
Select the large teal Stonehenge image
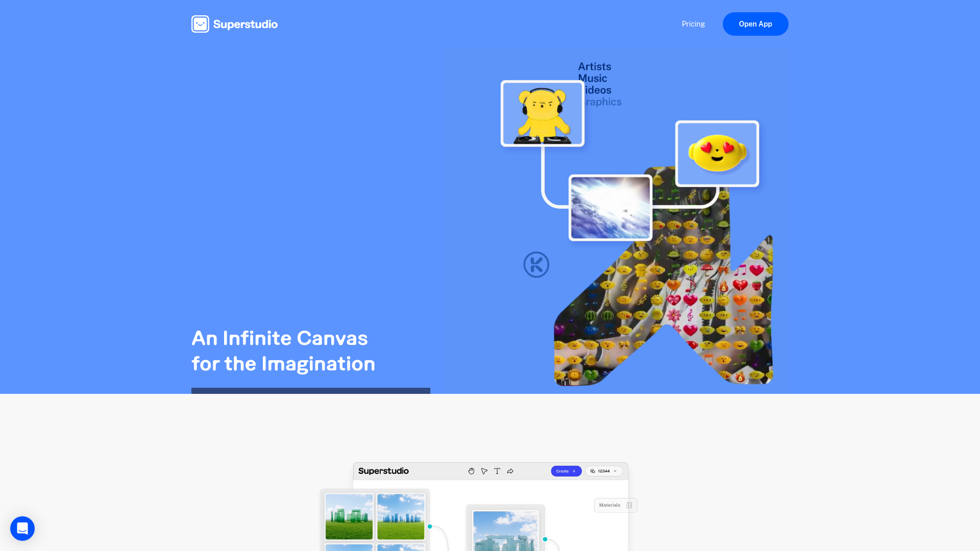[505, 531]
